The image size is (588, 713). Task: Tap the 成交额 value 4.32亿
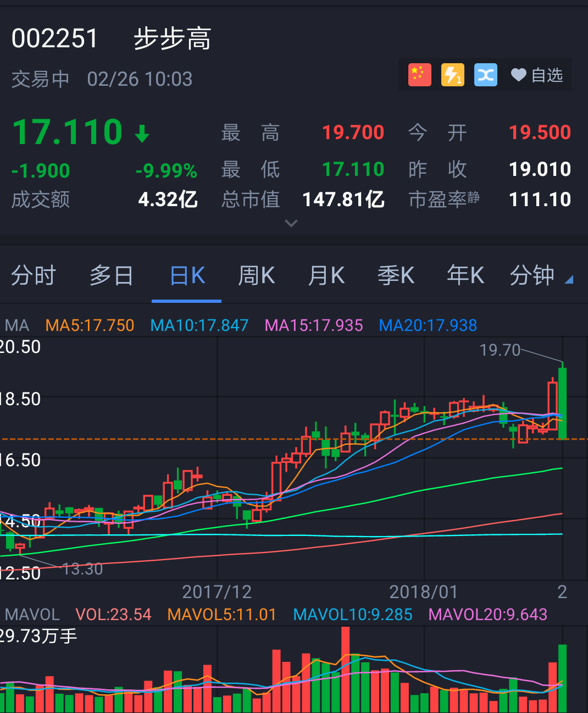168,200
